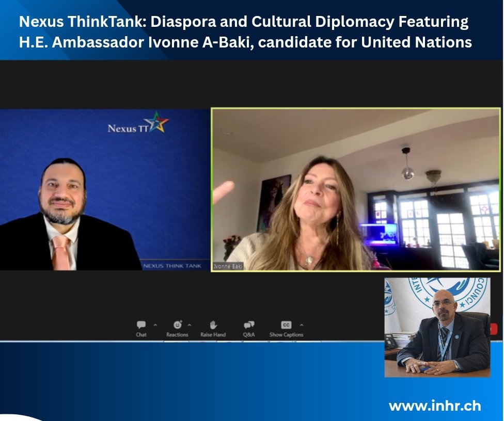
Task: Expand the Reactions options caret
Action: point(190,325)
